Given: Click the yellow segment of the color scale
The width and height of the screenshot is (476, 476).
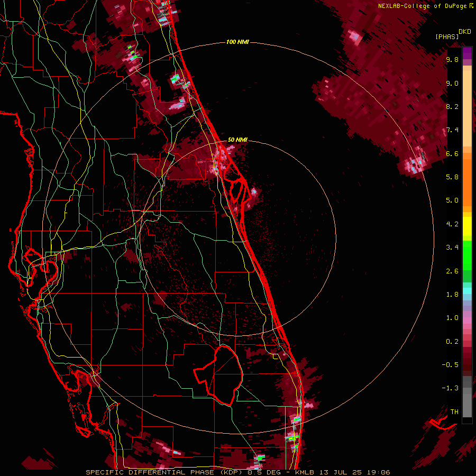Looking at the screenshot, I should coord(467,226).
